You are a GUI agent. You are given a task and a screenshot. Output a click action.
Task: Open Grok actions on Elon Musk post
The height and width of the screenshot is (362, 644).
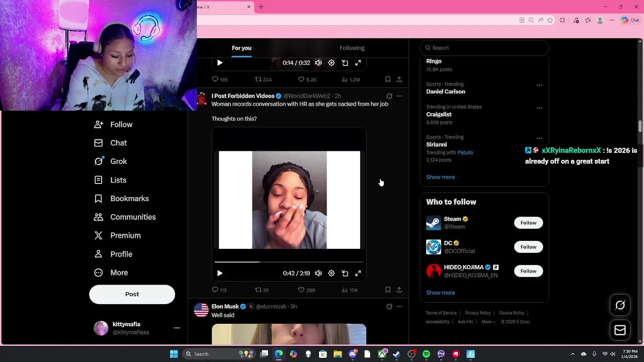[x=389, y=307]
